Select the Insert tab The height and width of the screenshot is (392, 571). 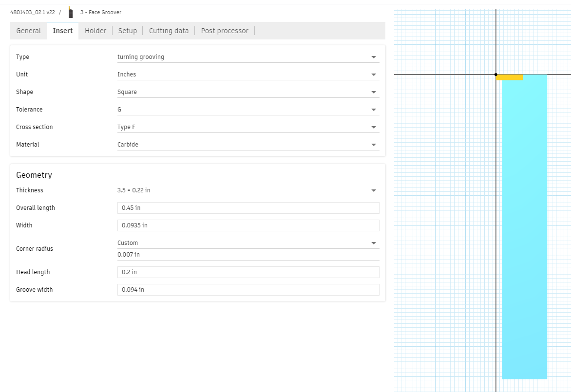(x=63, y=31)
